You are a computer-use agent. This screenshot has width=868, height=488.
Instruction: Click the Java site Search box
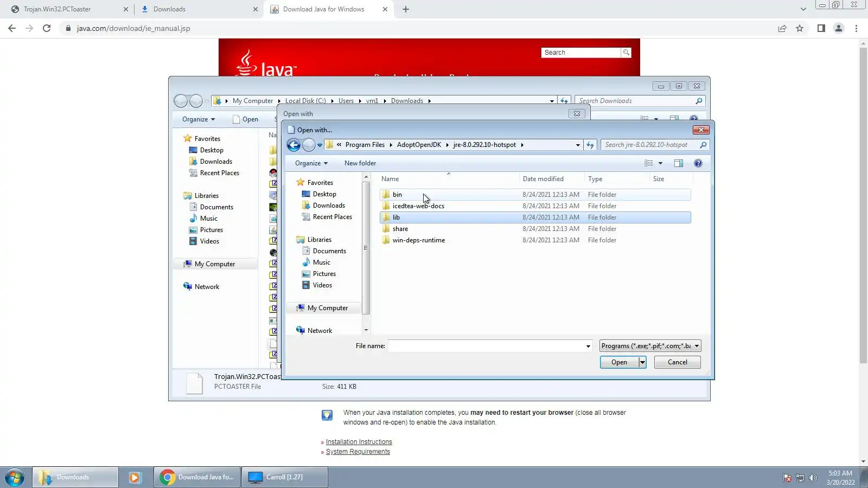click(581, 53)
